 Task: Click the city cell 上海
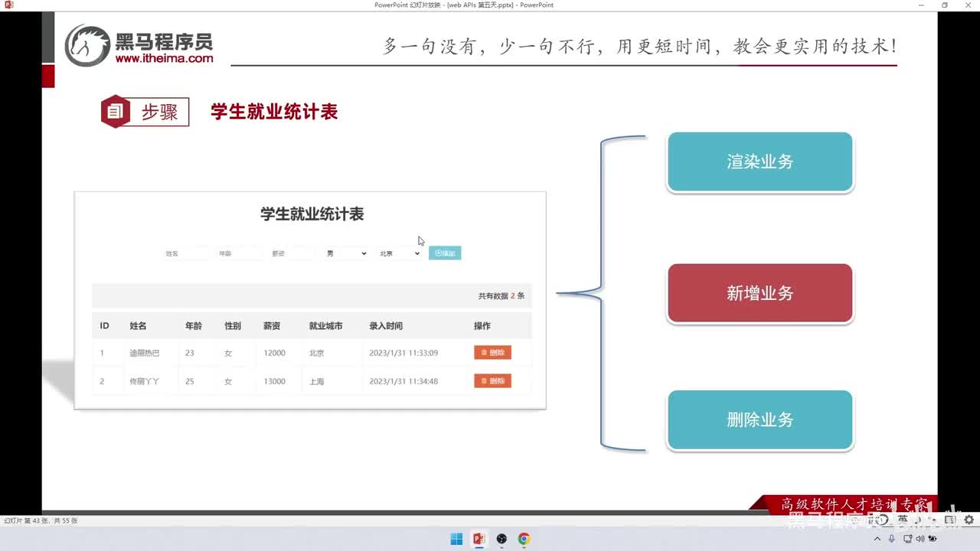[x=317, y=381]
